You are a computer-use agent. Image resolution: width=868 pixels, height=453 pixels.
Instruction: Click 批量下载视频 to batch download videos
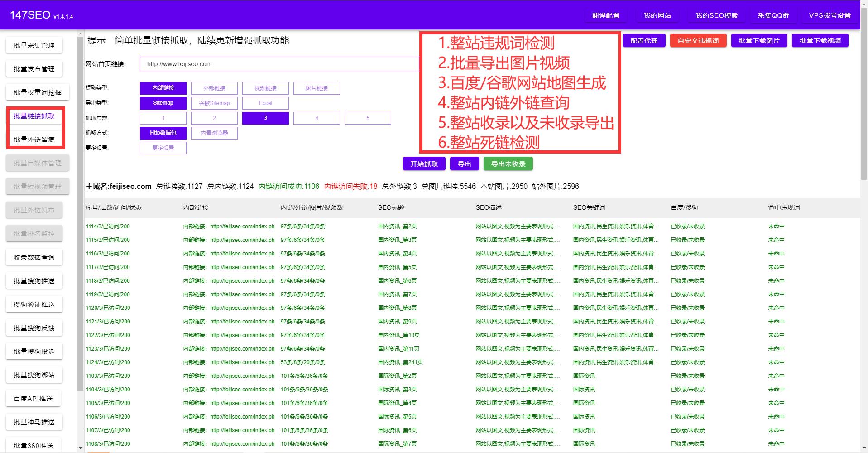pyautogui.click(x=820, y=40)
